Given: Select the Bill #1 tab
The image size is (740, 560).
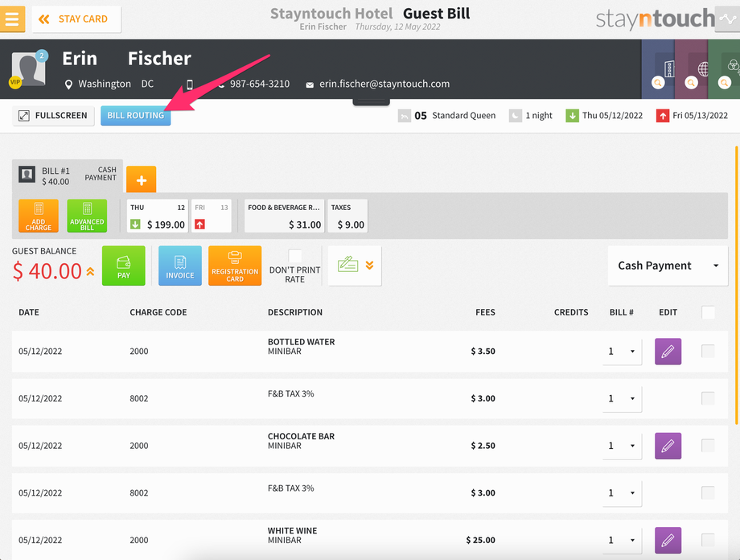Looking at the screenshot, I should (x=68, y=175).
